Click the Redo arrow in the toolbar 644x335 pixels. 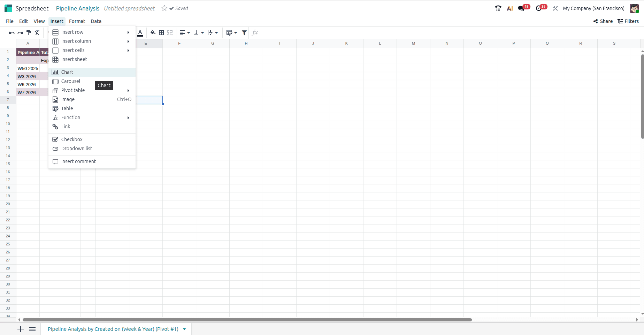pyautogui.click(x=20, y=33)
